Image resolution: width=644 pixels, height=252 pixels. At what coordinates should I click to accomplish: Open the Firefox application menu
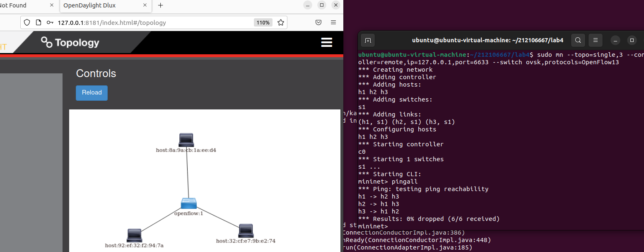[x=333, y=22]
